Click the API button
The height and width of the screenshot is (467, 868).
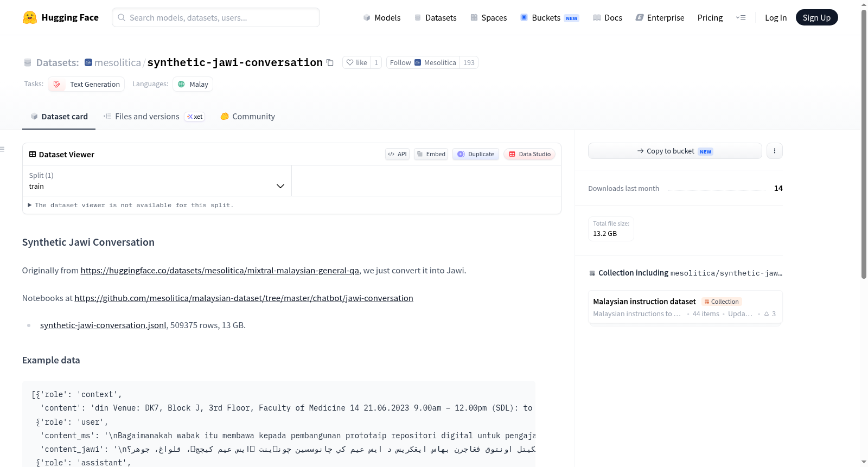pos(397,154)
